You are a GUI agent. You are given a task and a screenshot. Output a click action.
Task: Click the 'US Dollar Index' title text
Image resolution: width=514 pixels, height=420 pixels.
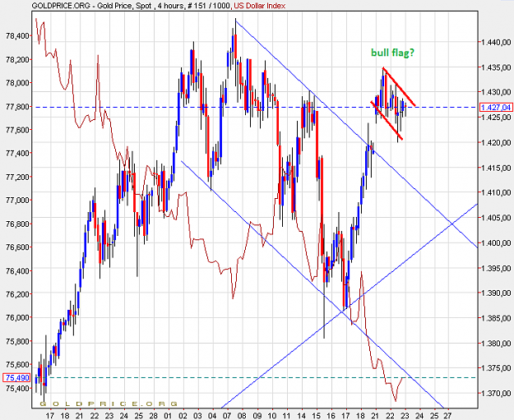260,6
